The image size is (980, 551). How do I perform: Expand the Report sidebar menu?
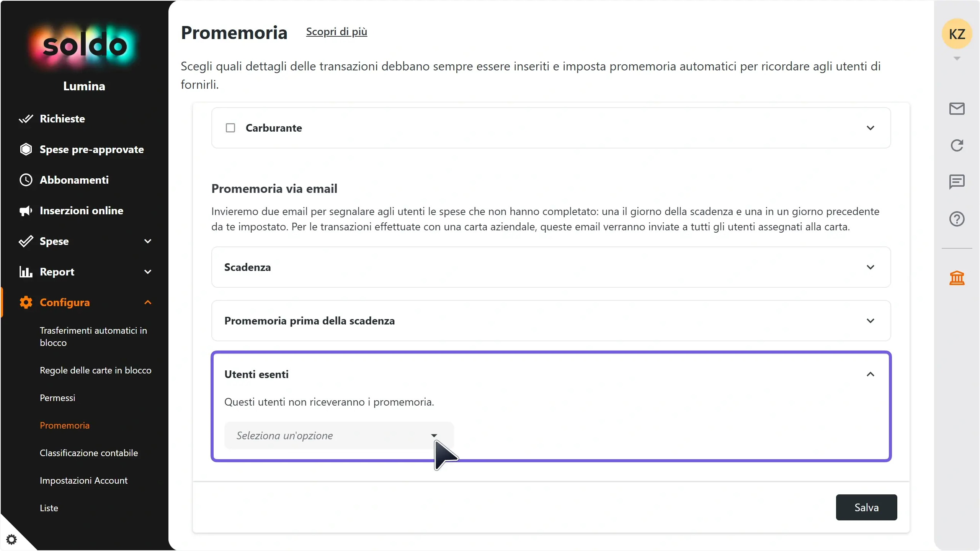click(x=85, y=272)
